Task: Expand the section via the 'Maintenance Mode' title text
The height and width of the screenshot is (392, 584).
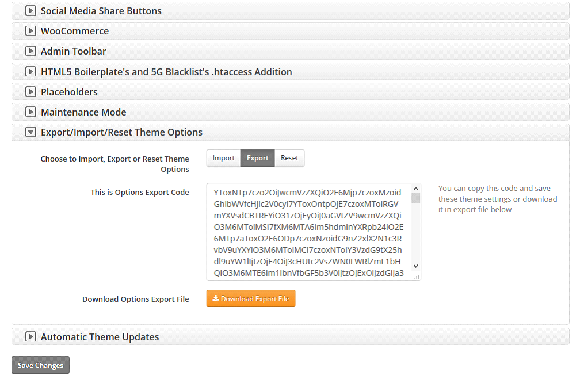Action: (83, 112)
